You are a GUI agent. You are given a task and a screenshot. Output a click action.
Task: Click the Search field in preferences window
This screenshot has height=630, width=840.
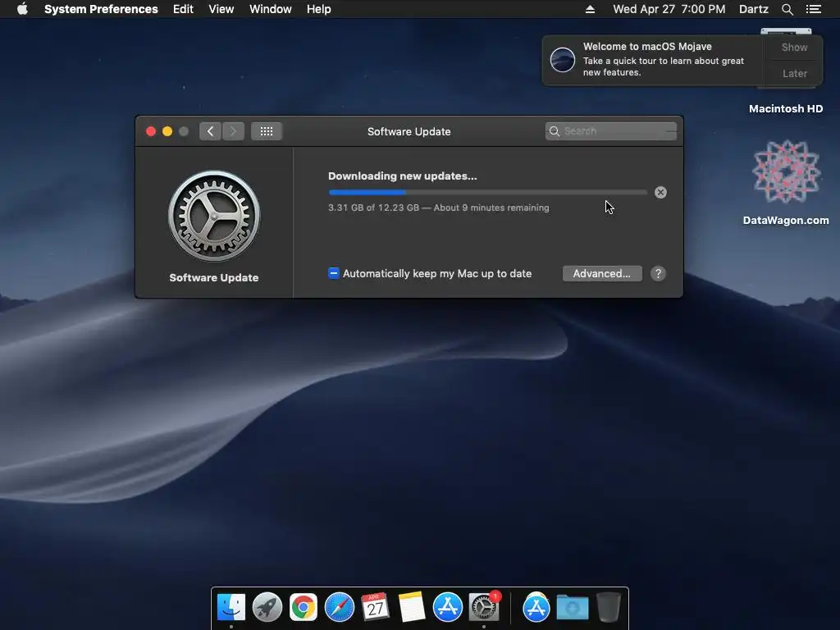point(610,131)
